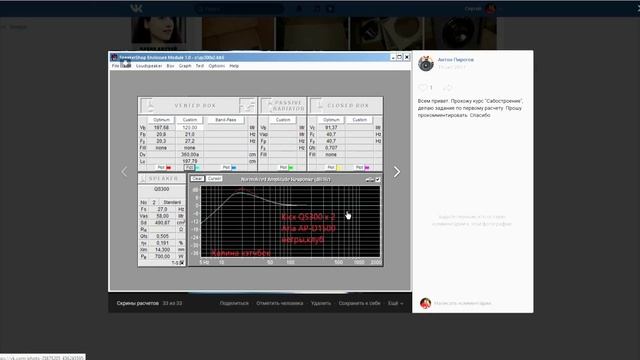The width and height of the screenshot is (640, 360).
Task: Click the Удалить link under photo
Action: 321,303
